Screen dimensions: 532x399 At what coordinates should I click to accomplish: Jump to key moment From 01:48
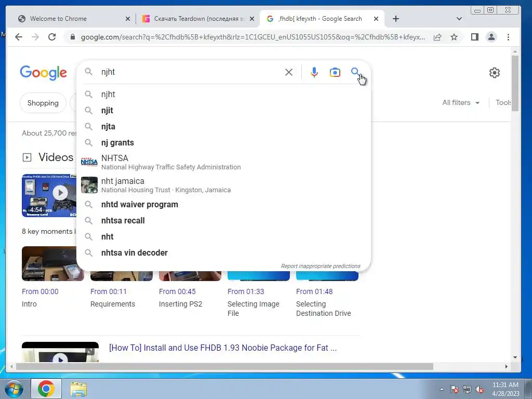(x=314, y=291)
